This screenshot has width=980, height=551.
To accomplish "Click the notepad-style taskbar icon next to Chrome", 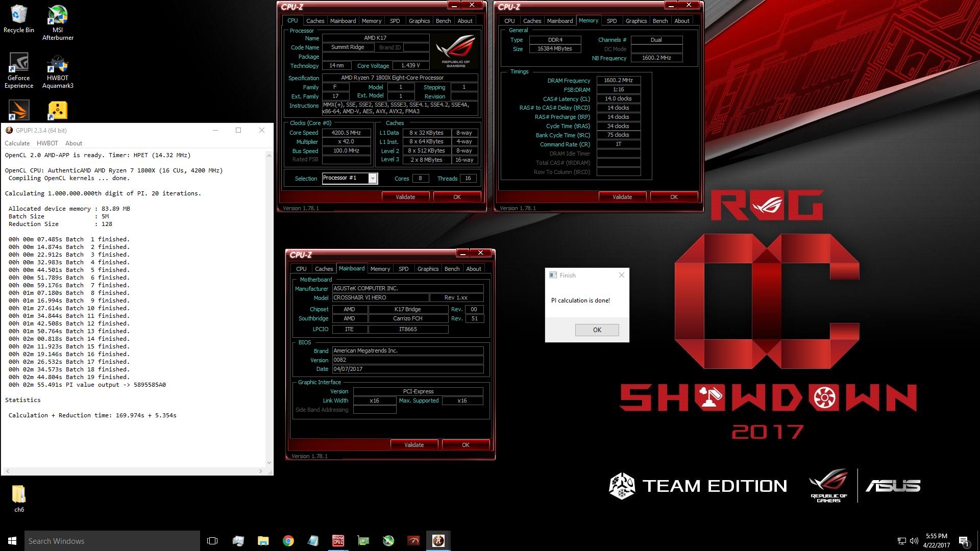I will coord(313,541).
